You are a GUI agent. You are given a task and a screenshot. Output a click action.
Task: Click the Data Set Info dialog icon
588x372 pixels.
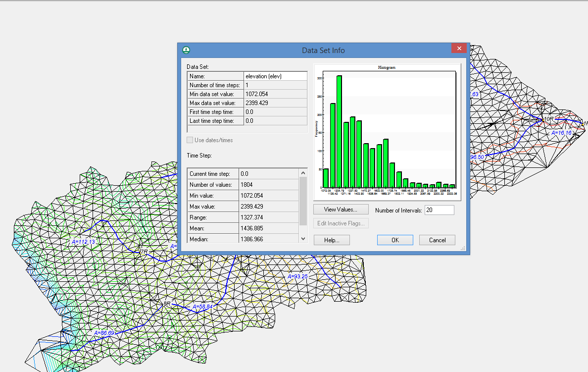pos(186,50)
